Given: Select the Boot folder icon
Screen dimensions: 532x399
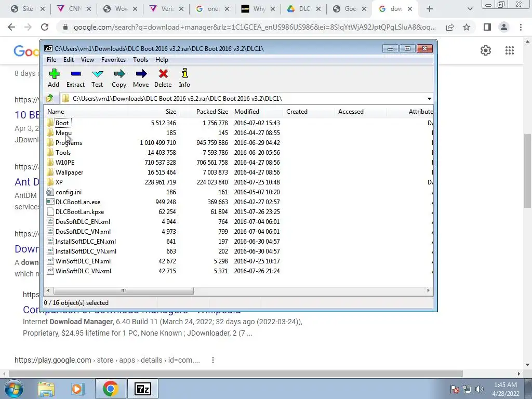Looking at the screenshot, I should (x=50, y=123).
